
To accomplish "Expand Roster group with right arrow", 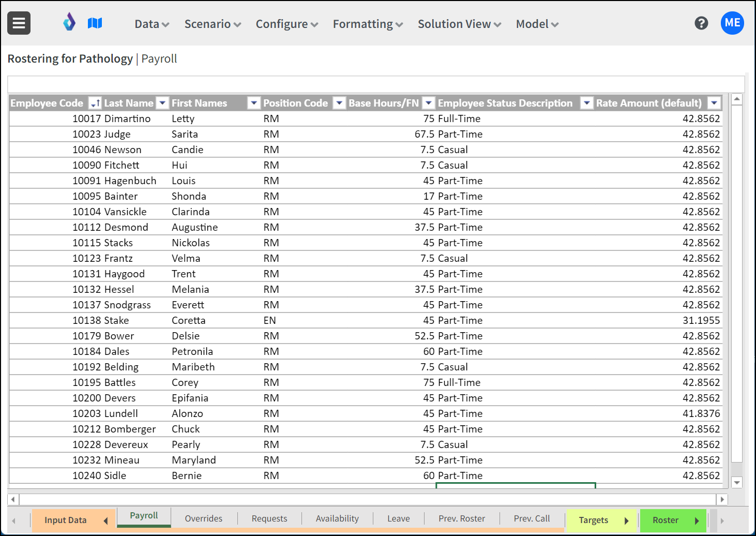I will coord(697,520).
